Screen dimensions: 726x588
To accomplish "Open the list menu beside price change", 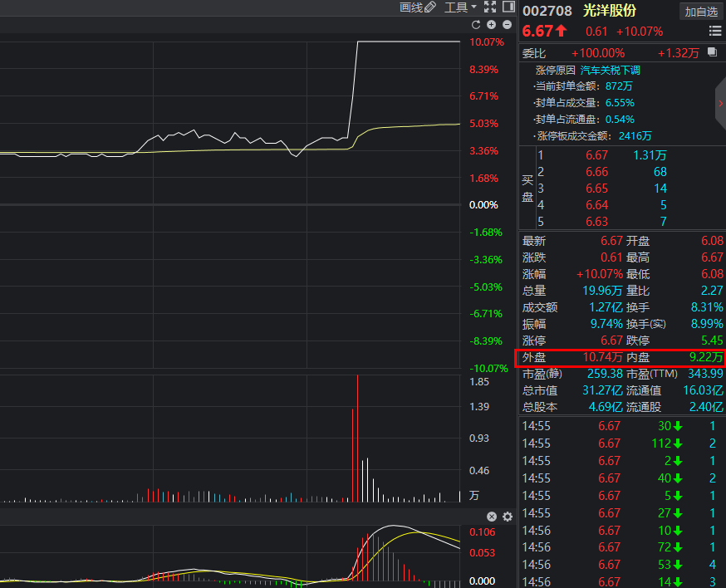I will [714, 32].
